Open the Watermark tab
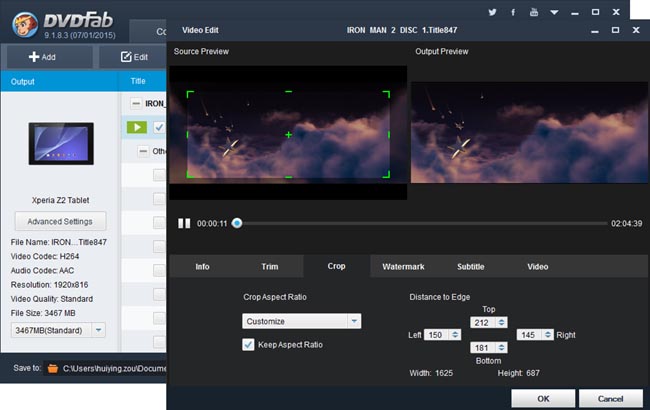This screenshot has width=650, height=410. point(403,267)
